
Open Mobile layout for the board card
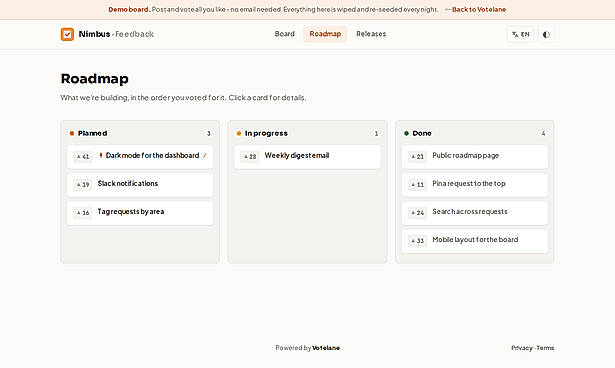(475, 241)
